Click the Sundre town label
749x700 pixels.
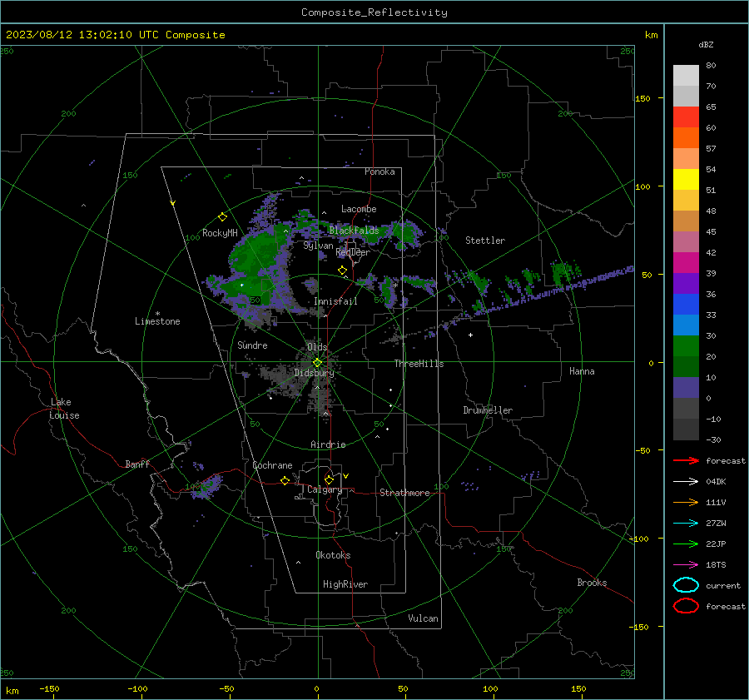click(x=252, y=345)
